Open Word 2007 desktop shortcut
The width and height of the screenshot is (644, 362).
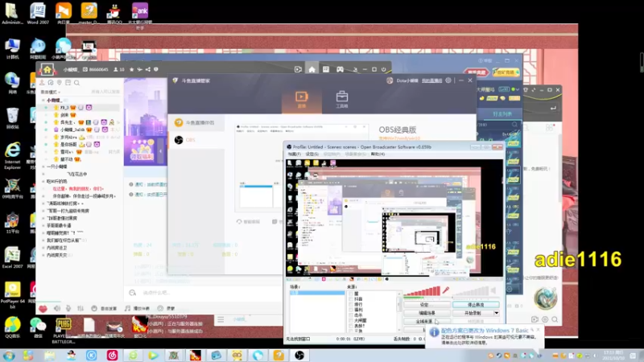[38, 14]
